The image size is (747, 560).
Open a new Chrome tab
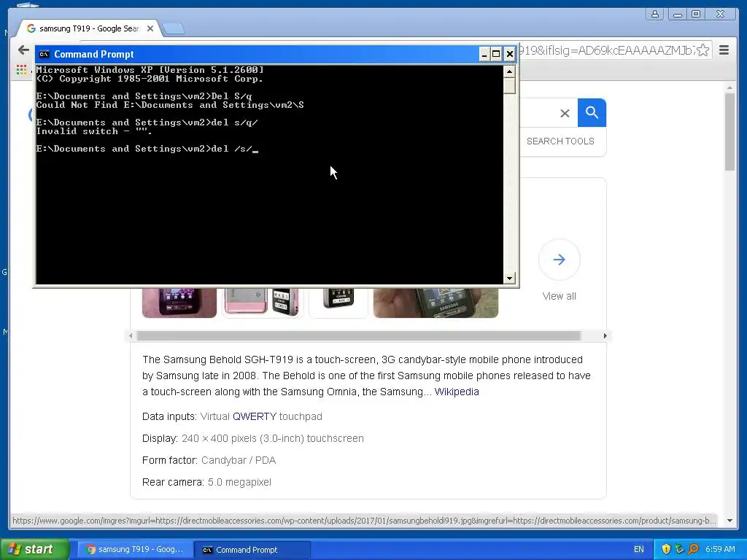coord(174,29)
